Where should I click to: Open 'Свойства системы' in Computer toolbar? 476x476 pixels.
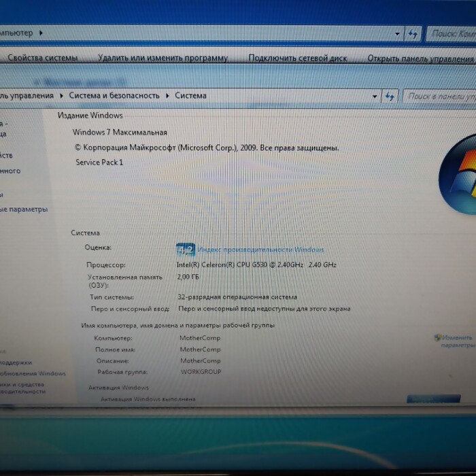click(x=42, y=57)
